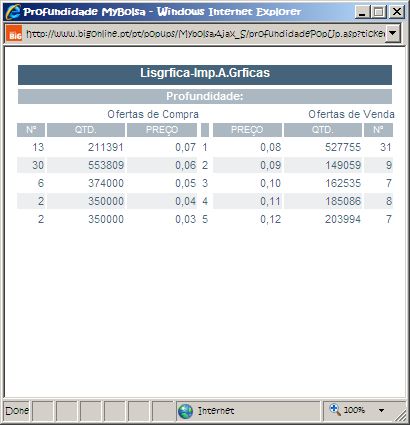Click the Internet zone globe icon
This screenshot has height=425, width=410.
click(185, 411)
